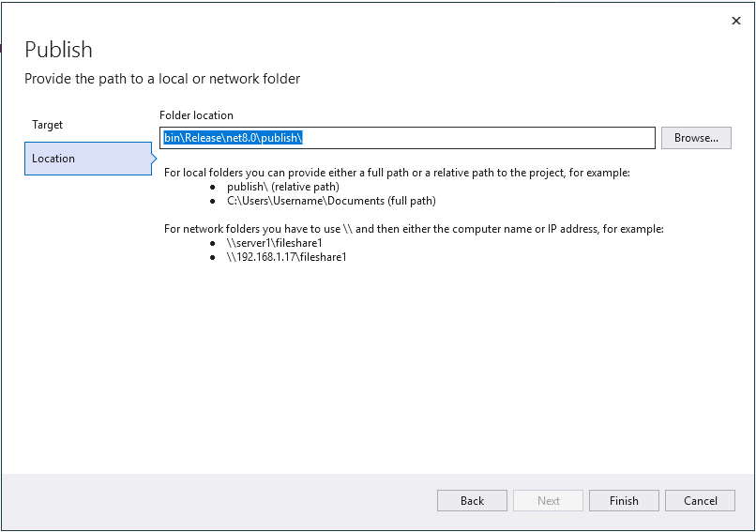Image resolution: width=756 pixels, height=532 pixels.
Task: Cancel the publish wizard
Action: [x=700, y=501]
